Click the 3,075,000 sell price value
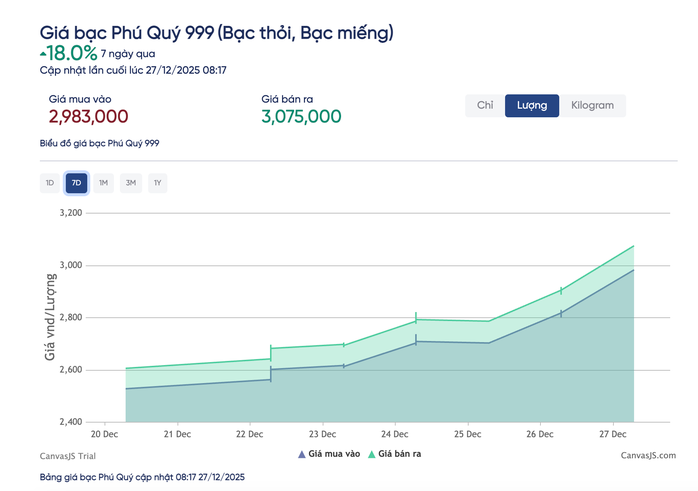 pyautogui.click(x=301, y=117)
